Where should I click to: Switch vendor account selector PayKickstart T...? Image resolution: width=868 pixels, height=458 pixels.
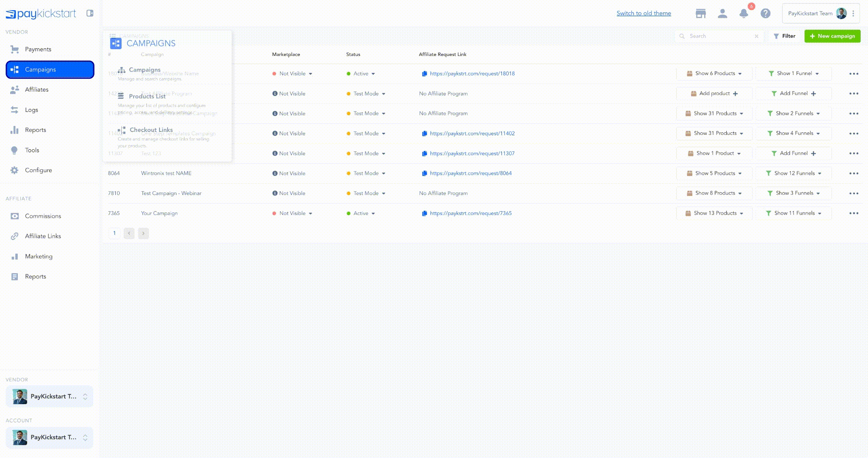coord(50,397)
